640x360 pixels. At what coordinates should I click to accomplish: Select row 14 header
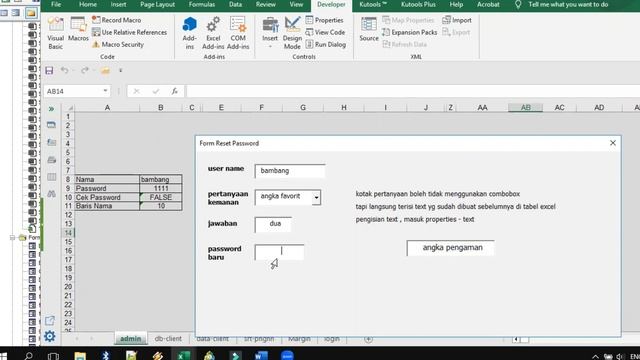point(68,233)
